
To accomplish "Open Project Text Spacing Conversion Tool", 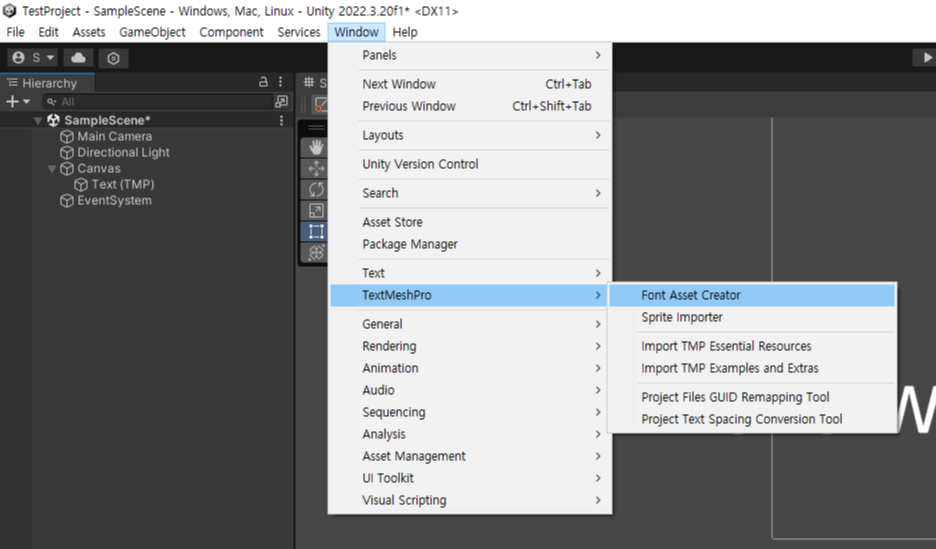I will (752, 420).
